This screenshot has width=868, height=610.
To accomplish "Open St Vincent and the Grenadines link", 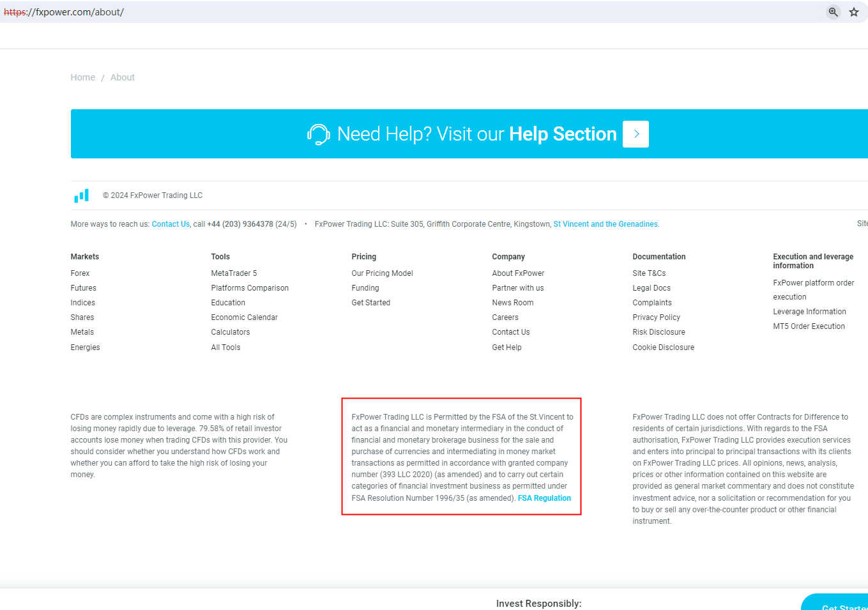I will [x=605, y=224].
